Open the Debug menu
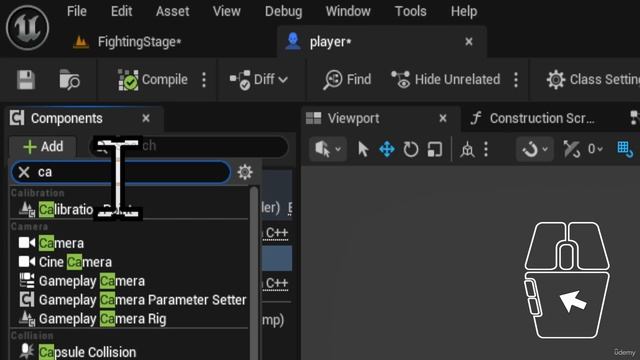 pyautogui.click(x=283, y=11)
